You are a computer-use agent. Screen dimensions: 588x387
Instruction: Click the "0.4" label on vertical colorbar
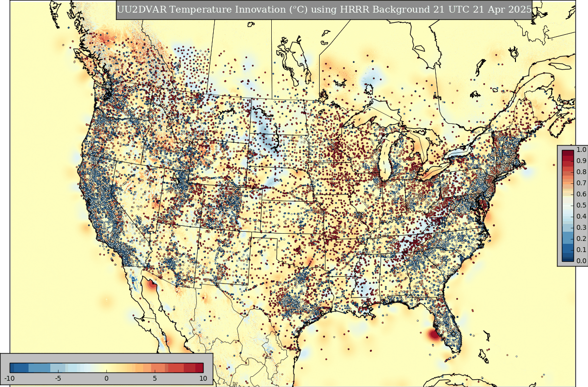pos(582,216)
